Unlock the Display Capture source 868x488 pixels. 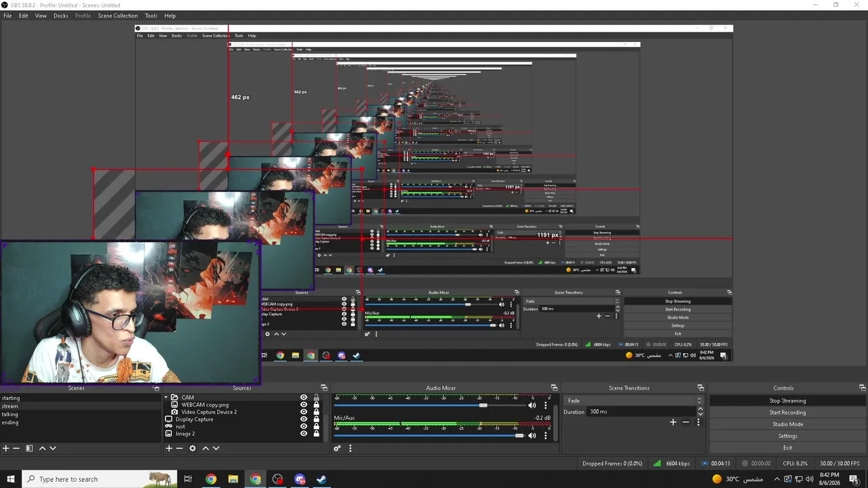coord(316,420)
